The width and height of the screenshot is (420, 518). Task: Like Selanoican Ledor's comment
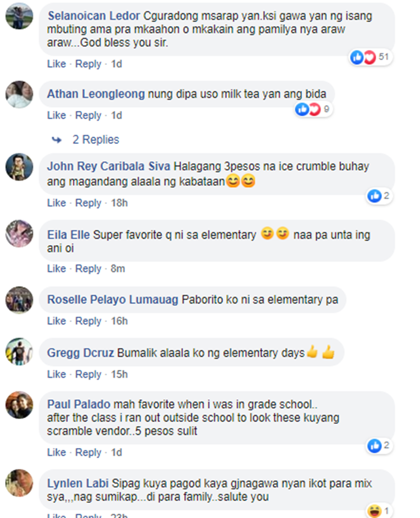(x=57, y=64)
